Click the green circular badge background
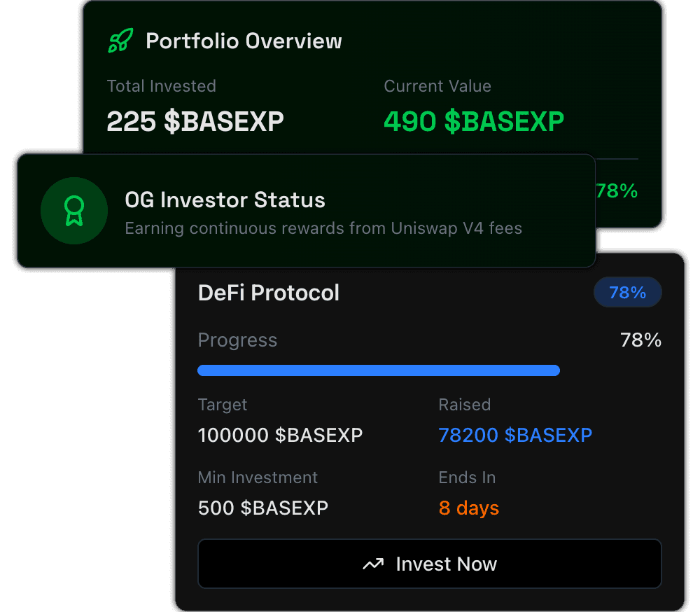Viewport: 700px width, 612px height. pos(74,210)
